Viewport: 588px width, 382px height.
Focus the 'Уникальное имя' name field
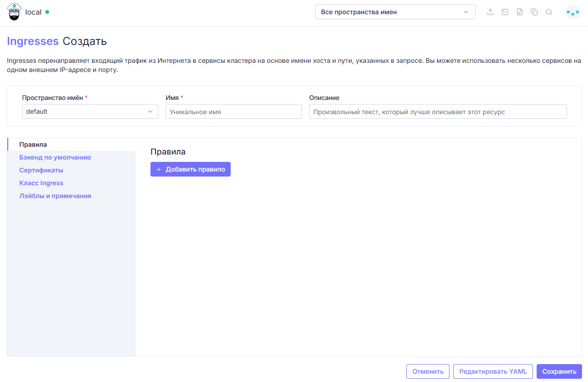coord(233,111)
